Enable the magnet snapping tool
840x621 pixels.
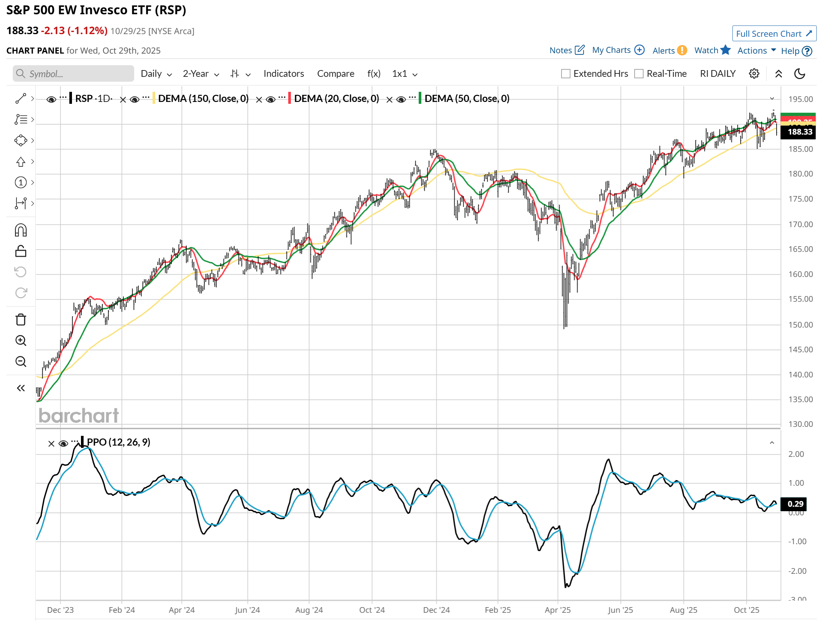21,230
